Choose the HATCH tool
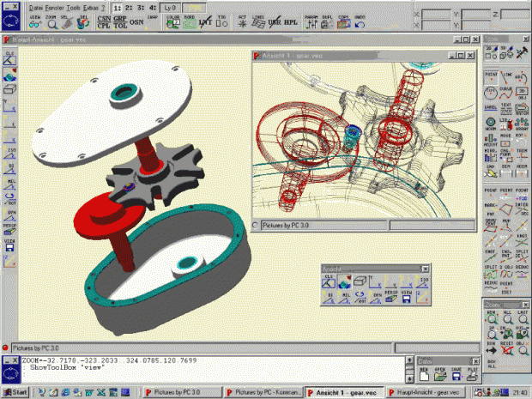 point(522,109)
